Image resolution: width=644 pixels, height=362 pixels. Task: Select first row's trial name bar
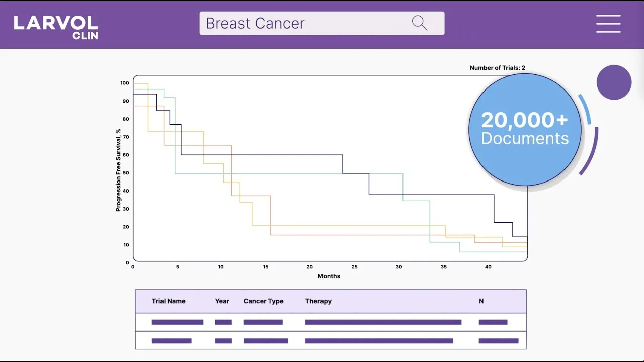[x=177, y=322]
